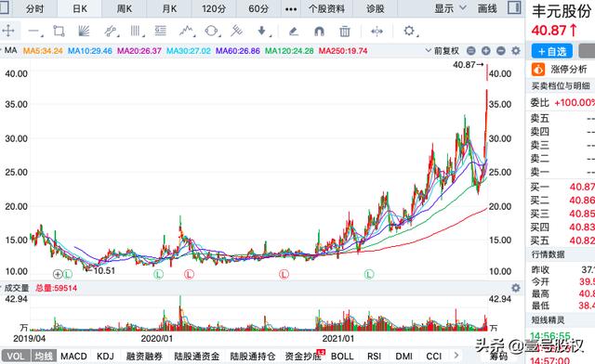This screenshot has width=595, height=364.
Task: Click the horizontal stretch adjust icon
Action: tap(377, 31)
